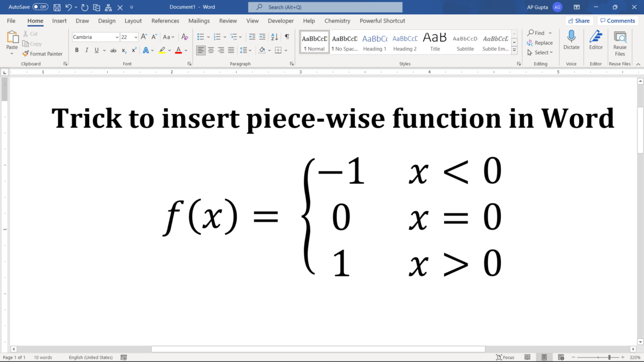Image resolution: width=644 pixels, height=362 pixels.
Task: Toggle italic formatting
Action: (86, 50)
